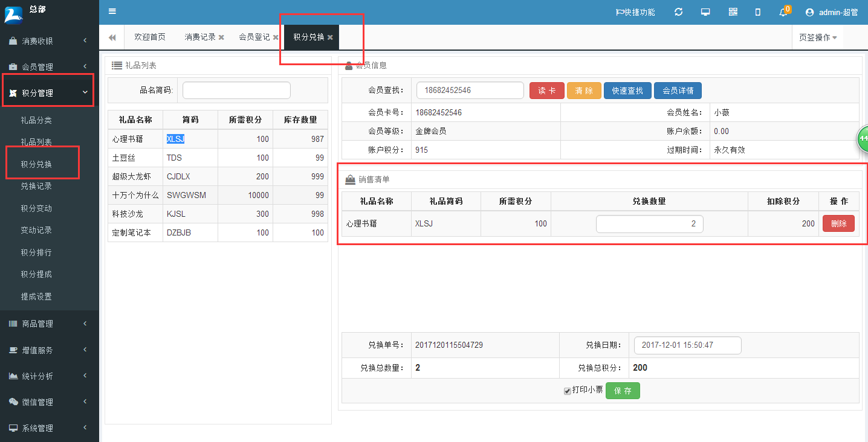Open the 页签操作 dropdown
Image resolution: width=868 pixels, height=442 pixels.
pos(817,37)
